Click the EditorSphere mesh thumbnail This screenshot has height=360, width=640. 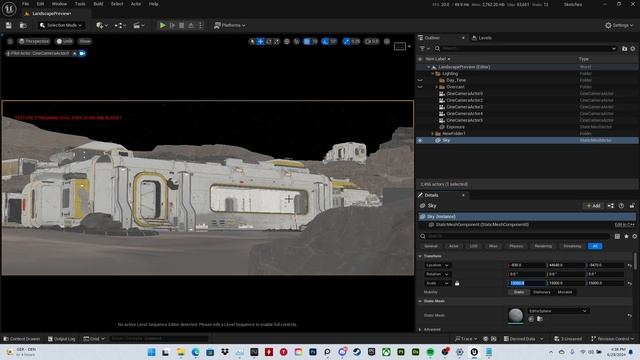[516, 316]
